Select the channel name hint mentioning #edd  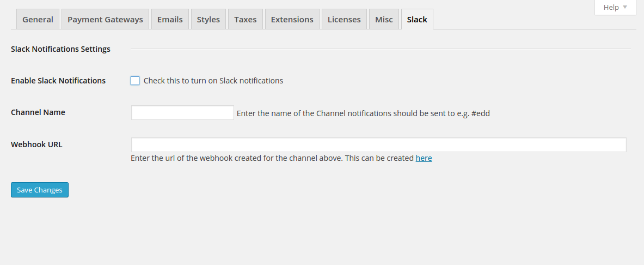point(363,113)
